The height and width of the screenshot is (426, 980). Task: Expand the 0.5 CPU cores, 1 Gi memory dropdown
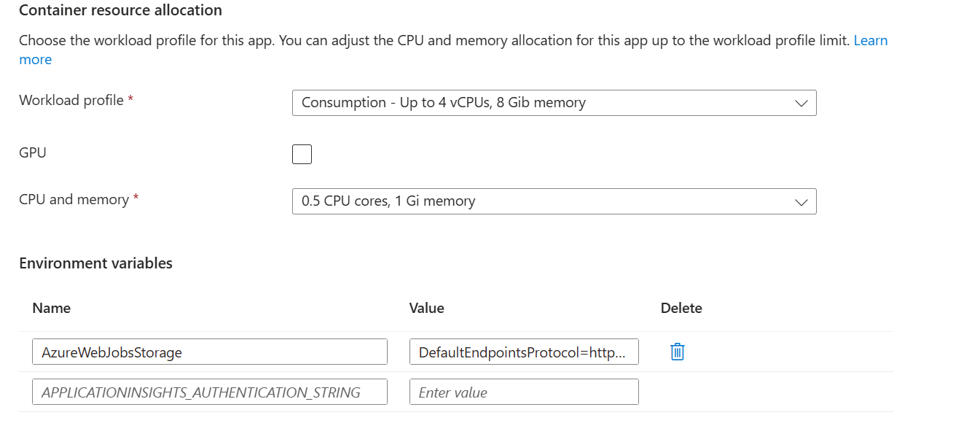point(539,201)
